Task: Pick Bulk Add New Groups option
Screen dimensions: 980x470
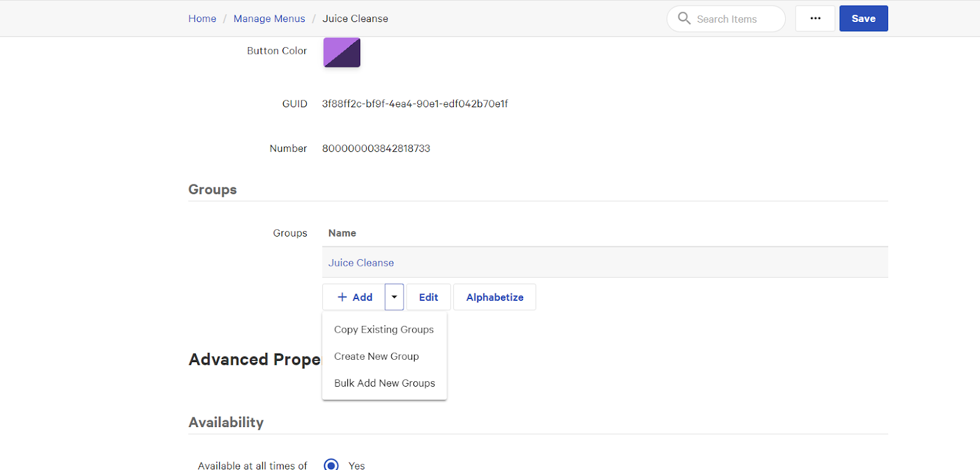Action: click(385, 384)
